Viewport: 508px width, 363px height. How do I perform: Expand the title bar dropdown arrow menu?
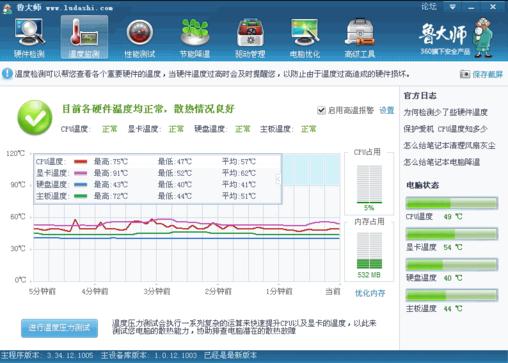pos(452,7)
